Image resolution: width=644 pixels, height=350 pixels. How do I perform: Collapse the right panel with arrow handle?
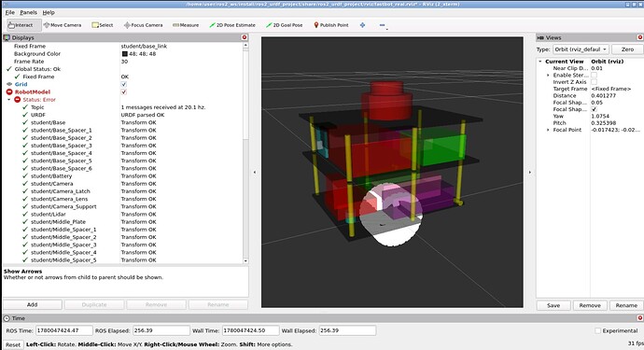click(x=530, y=172)
